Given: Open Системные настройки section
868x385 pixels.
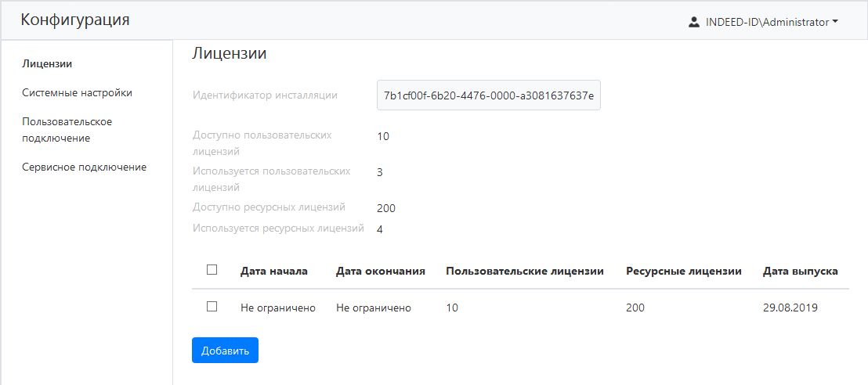Looking at the screenshot, I should (x=77, y=92).
